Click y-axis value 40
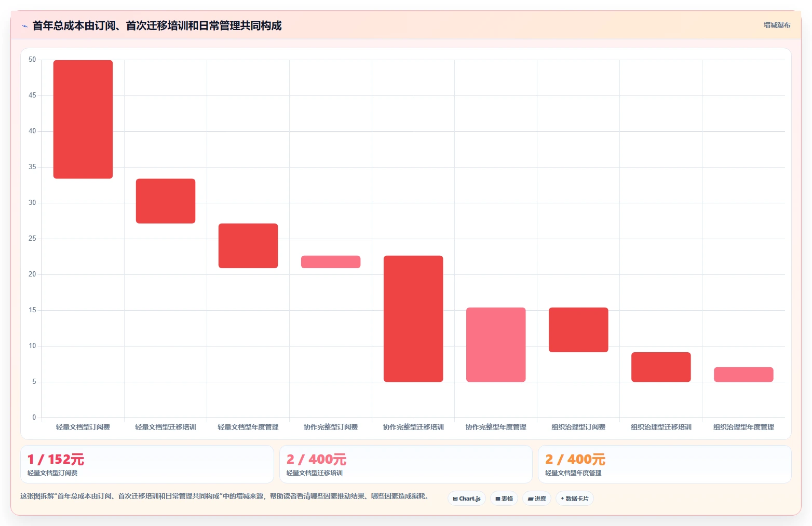Image resolution: width=812 pixels, height=526 pixels. click(x=32, y=131)
